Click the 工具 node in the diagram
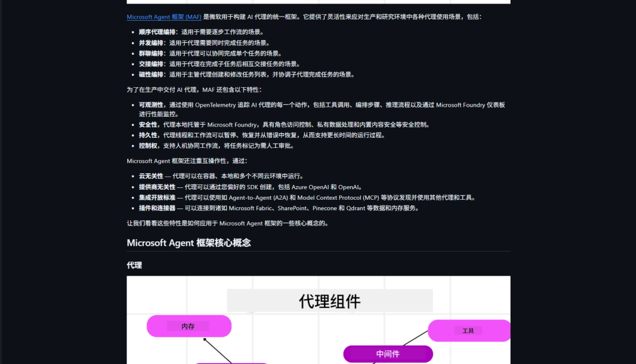Image resolution: width=636 pixels, height=364 pixels. pos(469,331)
